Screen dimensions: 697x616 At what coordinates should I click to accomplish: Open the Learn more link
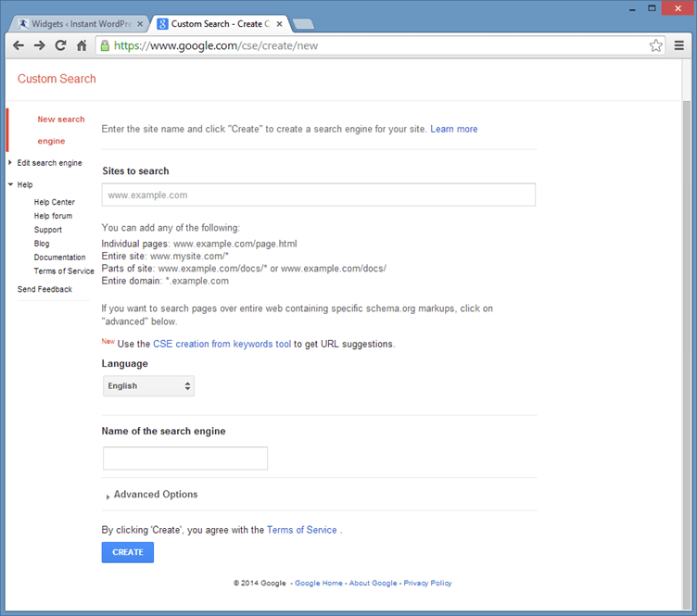point(453,129)
